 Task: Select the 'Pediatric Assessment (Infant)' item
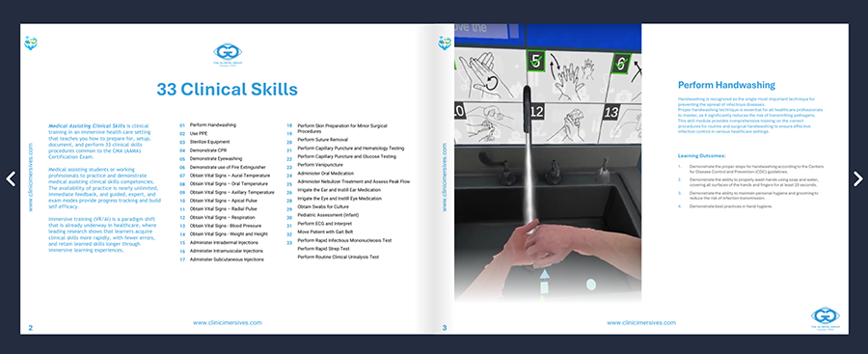(327, 214)
